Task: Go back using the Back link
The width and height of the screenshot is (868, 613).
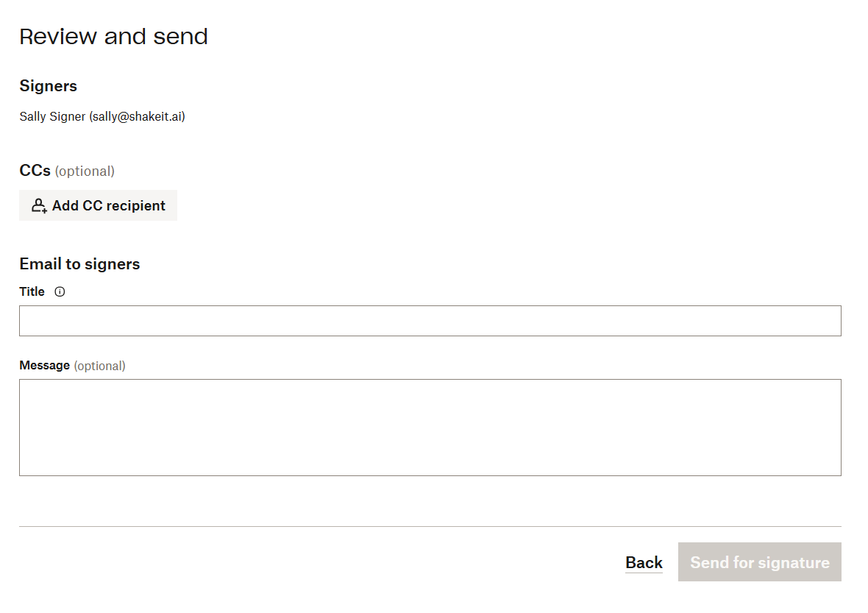Action: (644, 563)
